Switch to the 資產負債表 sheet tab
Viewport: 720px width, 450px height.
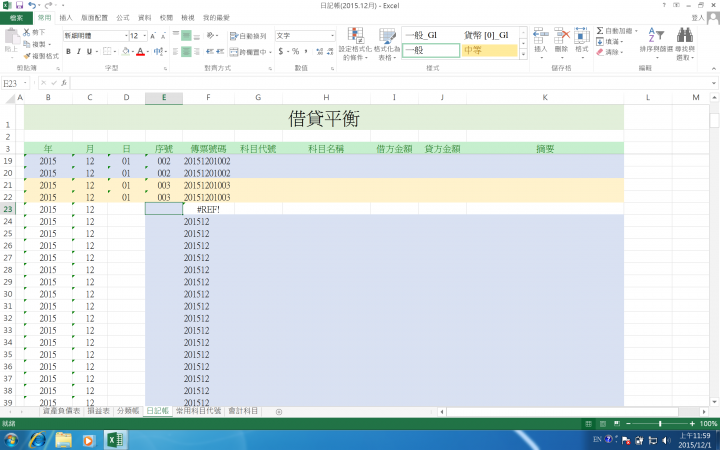coord(62,411)
